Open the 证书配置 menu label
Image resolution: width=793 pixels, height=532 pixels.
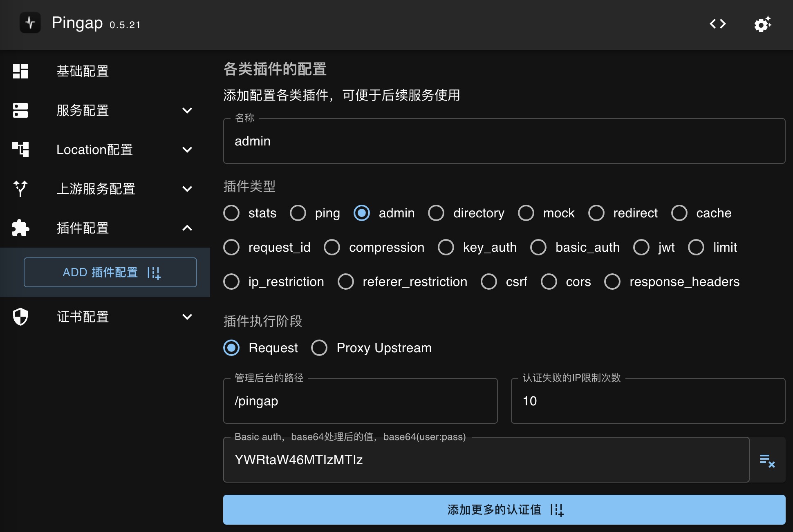tap(83, 317)
